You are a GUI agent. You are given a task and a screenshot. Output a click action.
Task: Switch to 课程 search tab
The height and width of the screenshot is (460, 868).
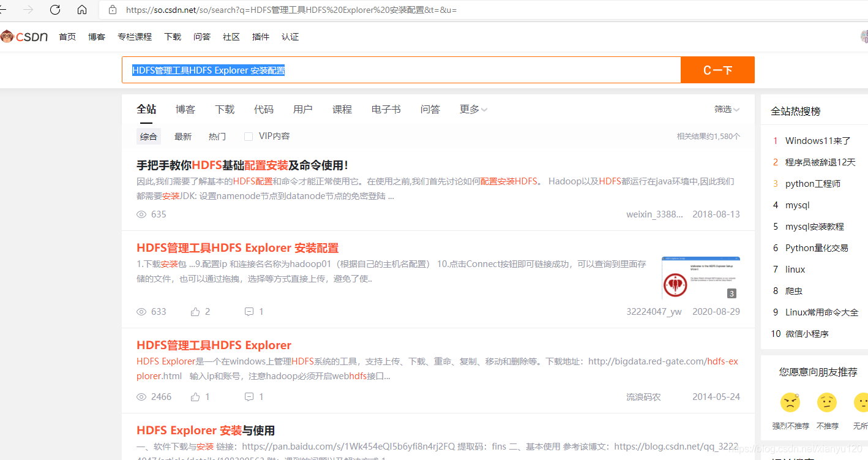click(342, 109)
